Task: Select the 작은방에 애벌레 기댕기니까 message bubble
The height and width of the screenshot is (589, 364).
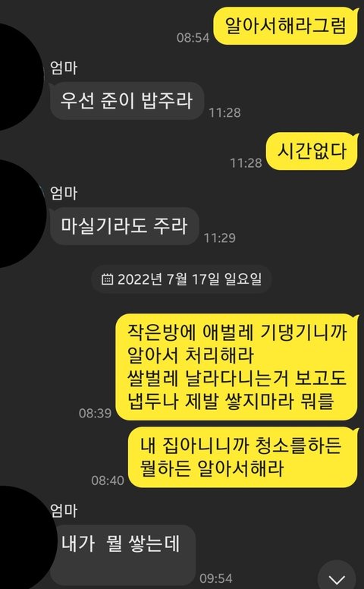Action: (237, 367)
